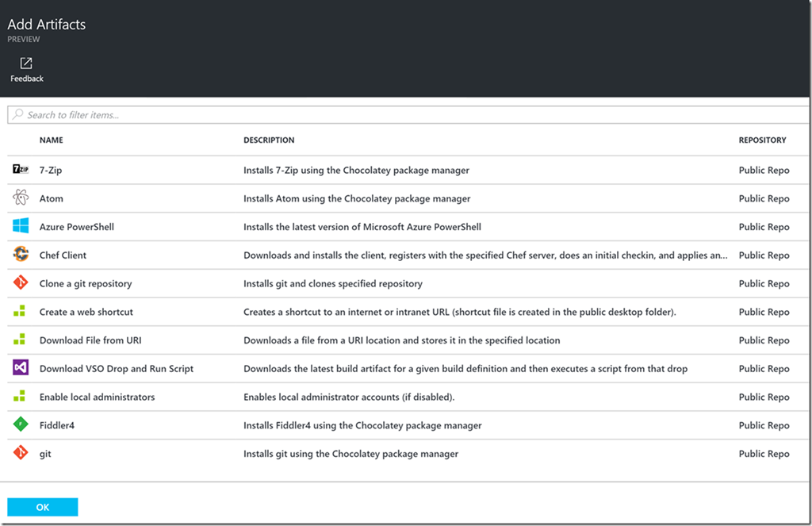Image resolution: width=812 pixels, height=526 pixels.
Task: Select the Fiddler4 artifact row
Action: click(x=317, y=424)
